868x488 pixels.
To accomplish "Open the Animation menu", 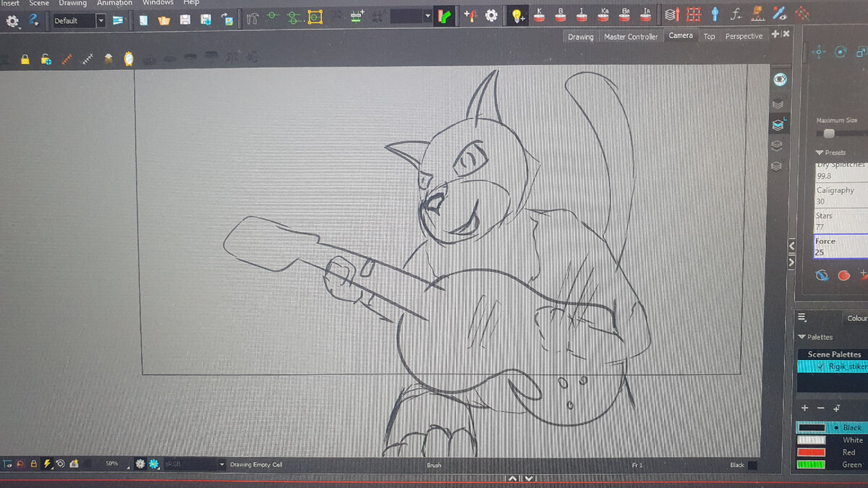I will click(115, 3).
